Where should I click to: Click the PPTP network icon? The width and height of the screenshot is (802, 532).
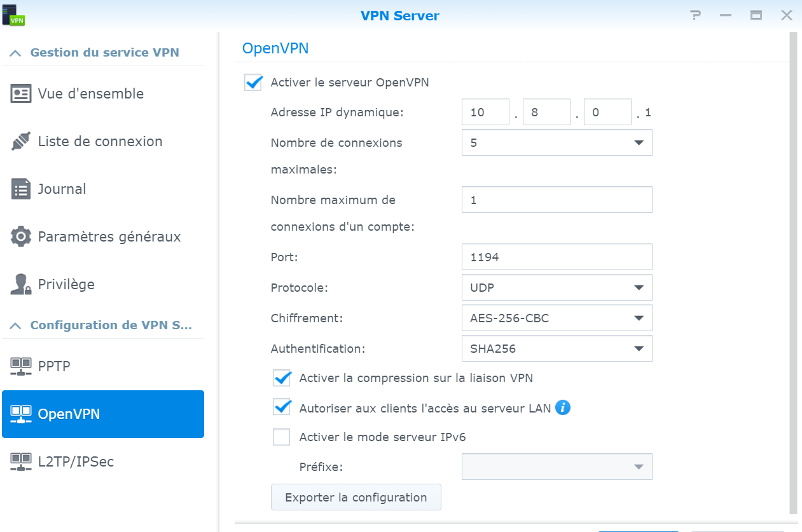click(x=21, y=366)
